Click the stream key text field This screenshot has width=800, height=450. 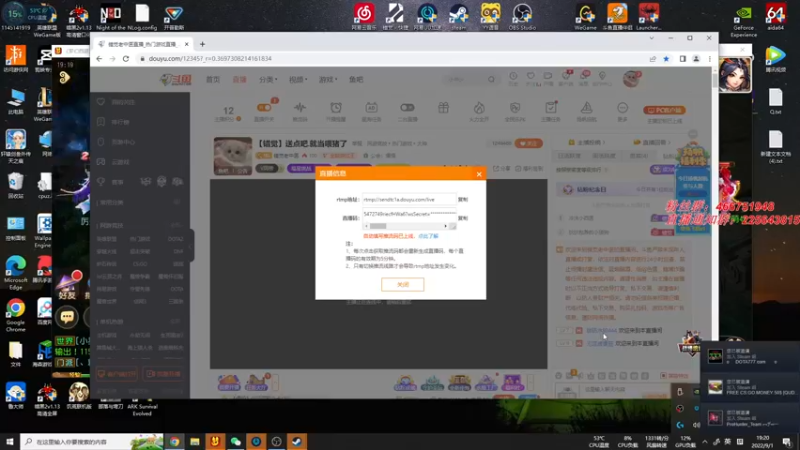coord(409,214)
